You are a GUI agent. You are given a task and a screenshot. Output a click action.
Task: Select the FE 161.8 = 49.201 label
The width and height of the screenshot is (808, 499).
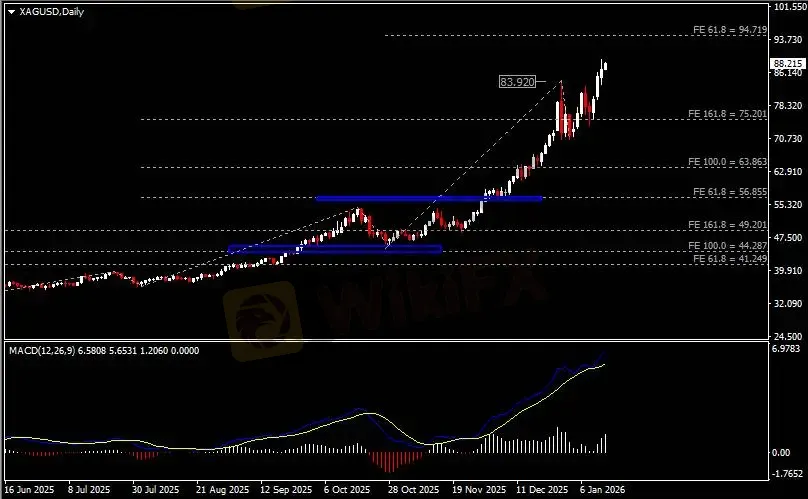(728, 225)
